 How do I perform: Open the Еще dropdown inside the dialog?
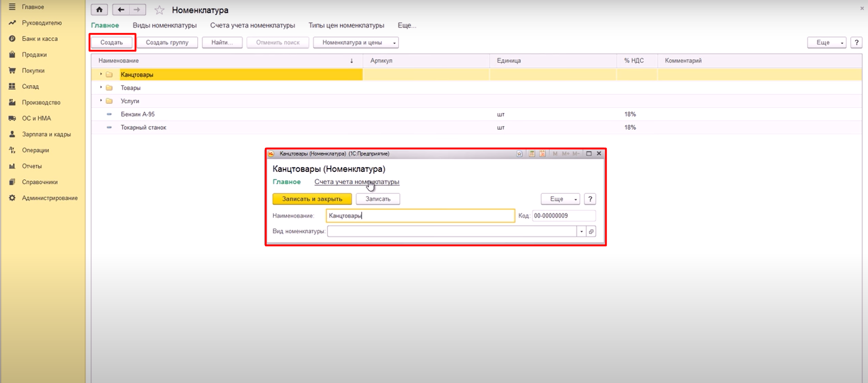click(560, 199)
